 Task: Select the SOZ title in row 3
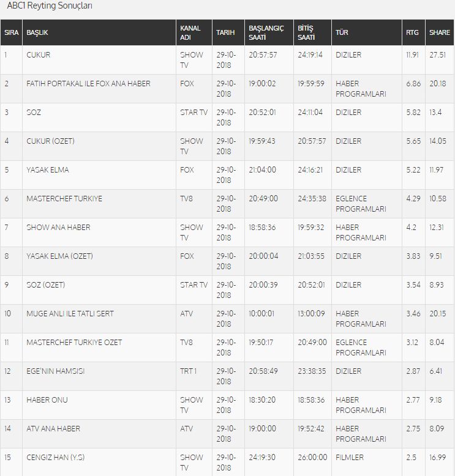tap(34, 113)
